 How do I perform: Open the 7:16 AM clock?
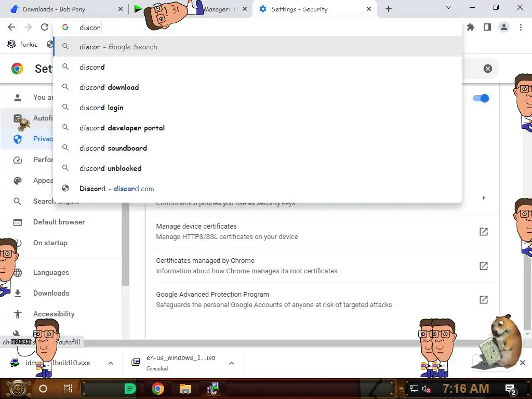(465, 389)
